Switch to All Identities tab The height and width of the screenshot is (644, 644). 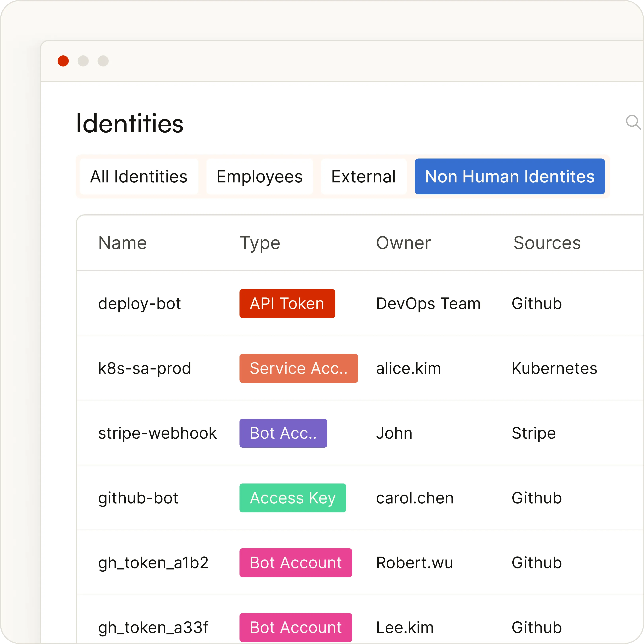(139, 176)
